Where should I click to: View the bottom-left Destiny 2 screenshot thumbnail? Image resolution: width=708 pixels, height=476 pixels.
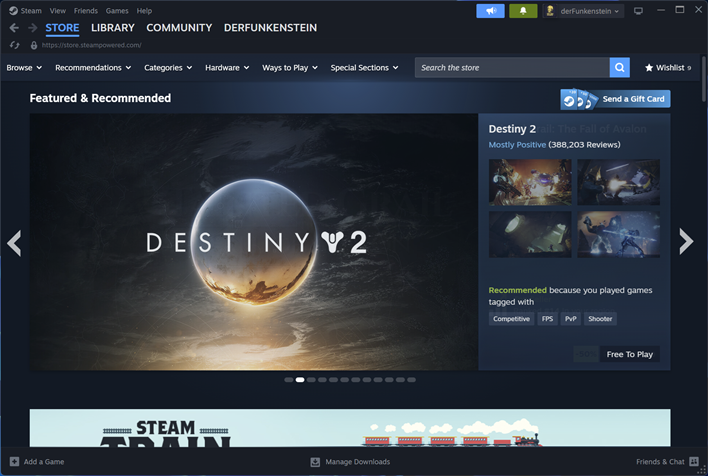pyautogui.click(x=530, y=234)
